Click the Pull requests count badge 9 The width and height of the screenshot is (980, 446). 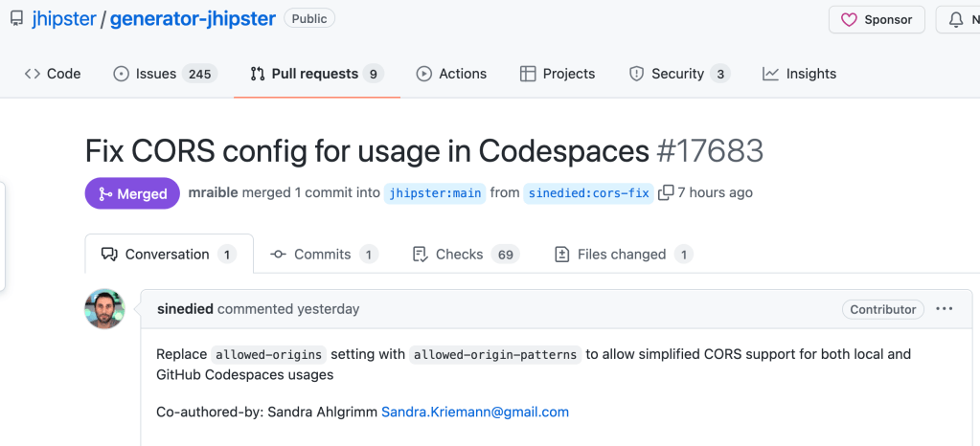click(373, 75)
